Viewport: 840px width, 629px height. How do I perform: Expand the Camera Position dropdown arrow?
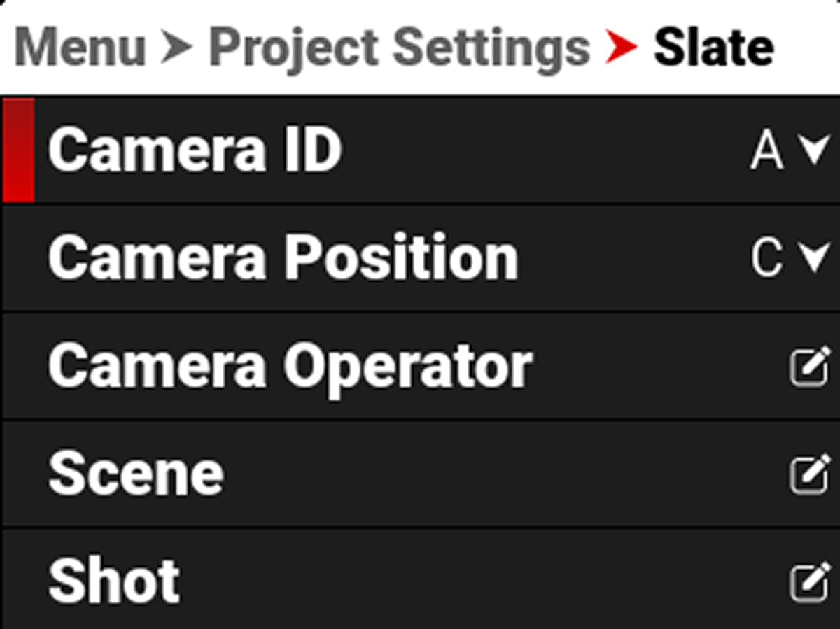click(815, 258)
